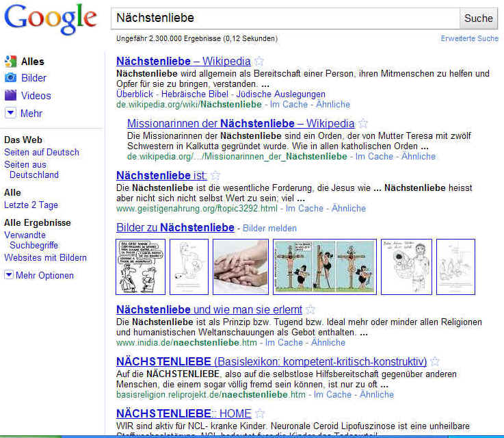The image size is (504, 438).
Task: Open the Mehr categories menu
Action: point(31,113)
